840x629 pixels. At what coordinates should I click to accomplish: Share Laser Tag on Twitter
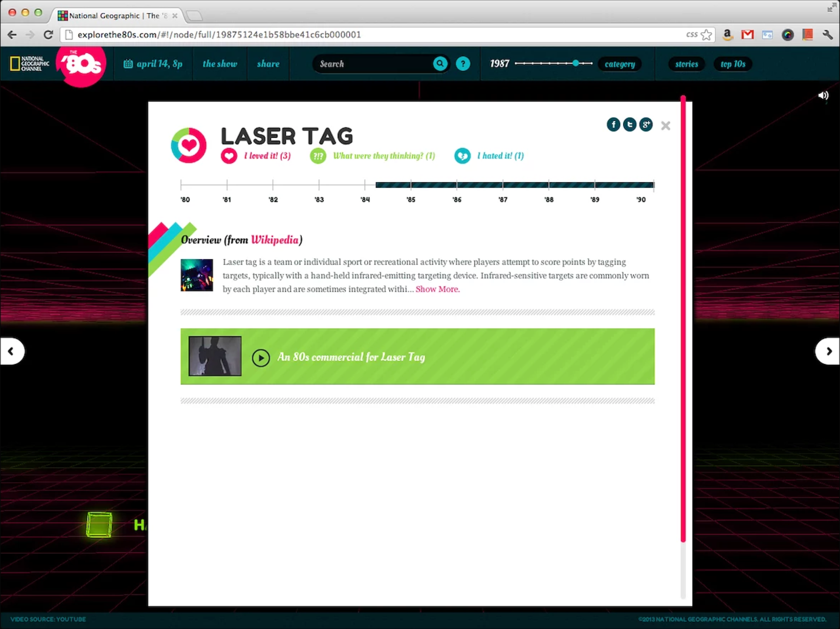630,125
